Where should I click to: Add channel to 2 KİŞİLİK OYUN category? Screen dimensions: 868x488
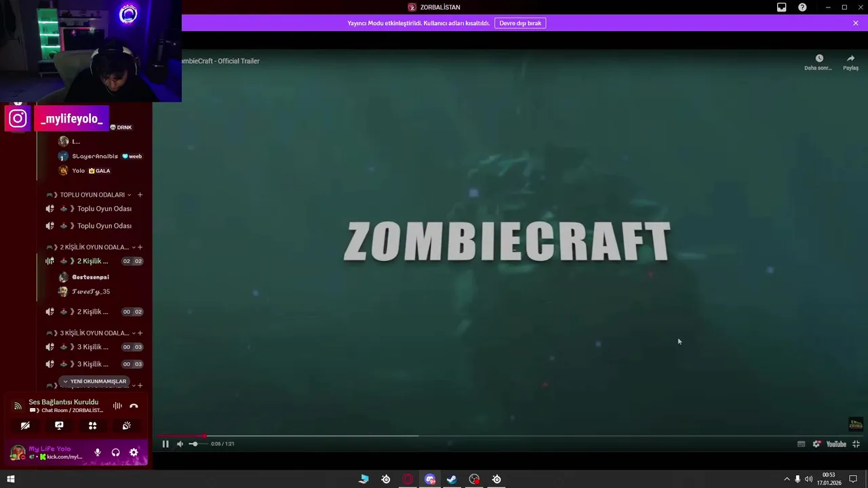140,247
